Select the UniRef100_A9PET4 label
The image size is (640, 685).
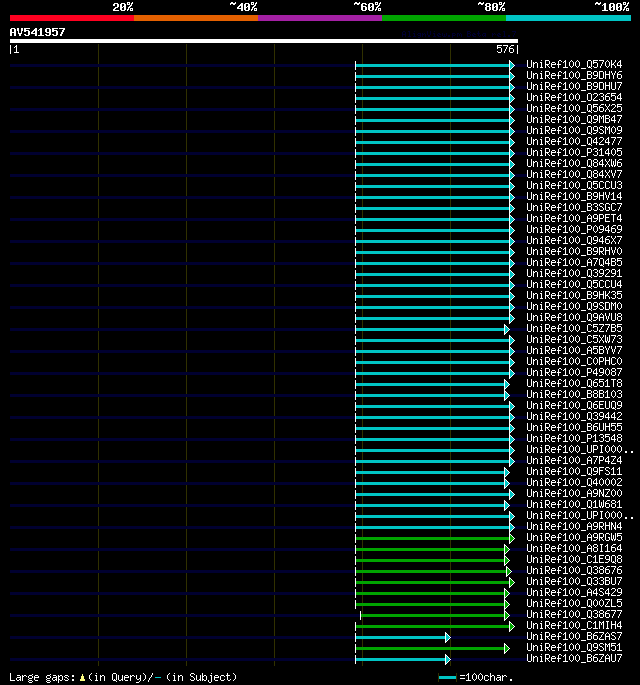(574, 218)
